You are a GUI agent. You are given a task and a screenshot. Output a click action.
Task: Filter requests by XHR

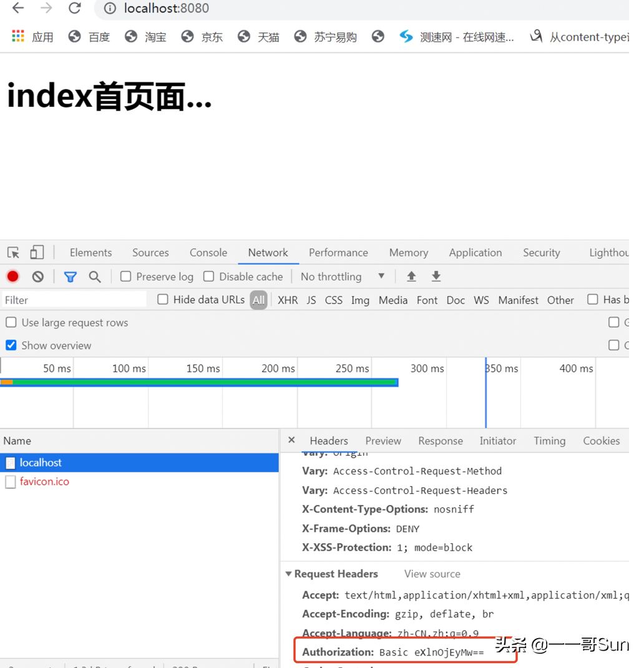click(288, 300)
